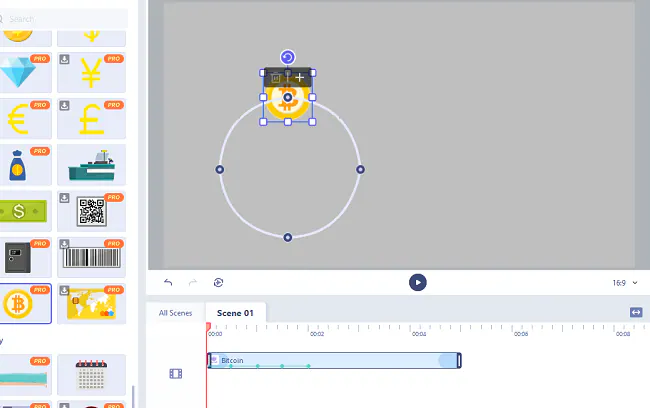Click the path point at the Bitcoin's center

tap(288, 98)
